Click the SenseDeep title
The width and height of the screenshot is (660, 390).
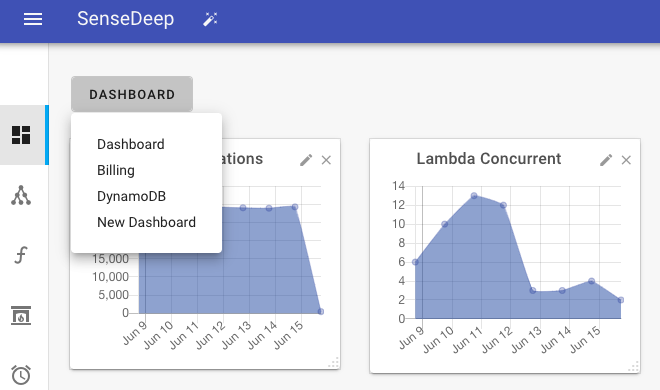click(x=125, y=19)
